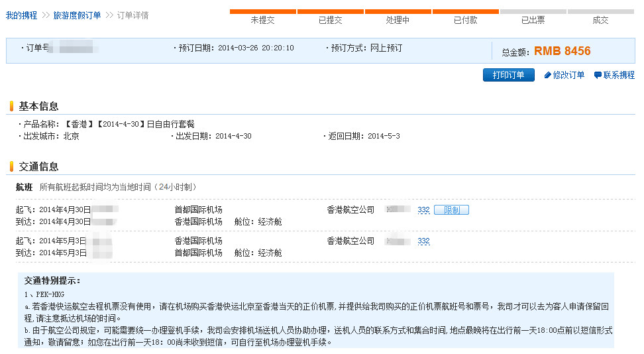Click the pencil icon beside 修改订单
The width and height of the screenshot is (644, 354).
(x=547, y=76)
